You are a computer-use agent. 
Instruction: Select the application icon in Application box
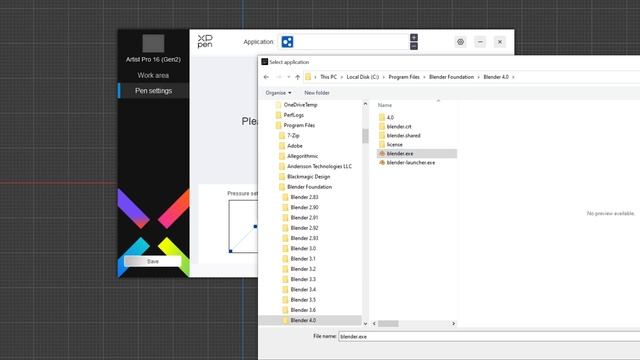tap(287, 42)
